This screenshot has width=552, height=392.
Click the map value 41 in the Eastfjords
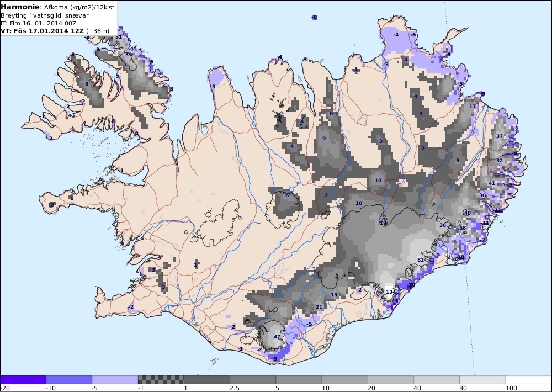coord(492,183)
